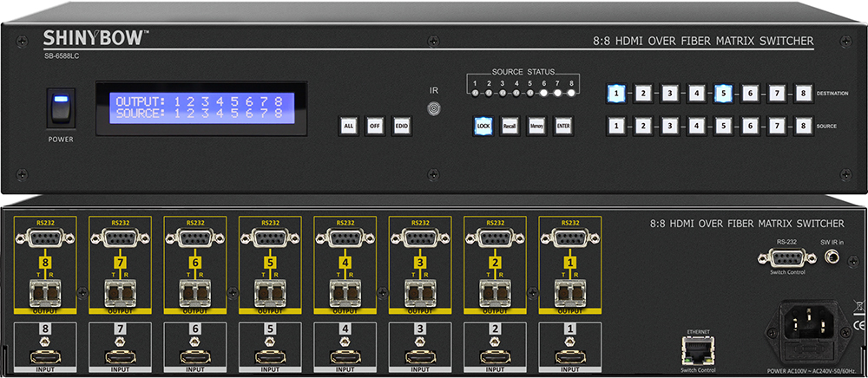The image size is (868, 378).
Task: Click HDMI INPUT port 7
Action: point(120,356)
